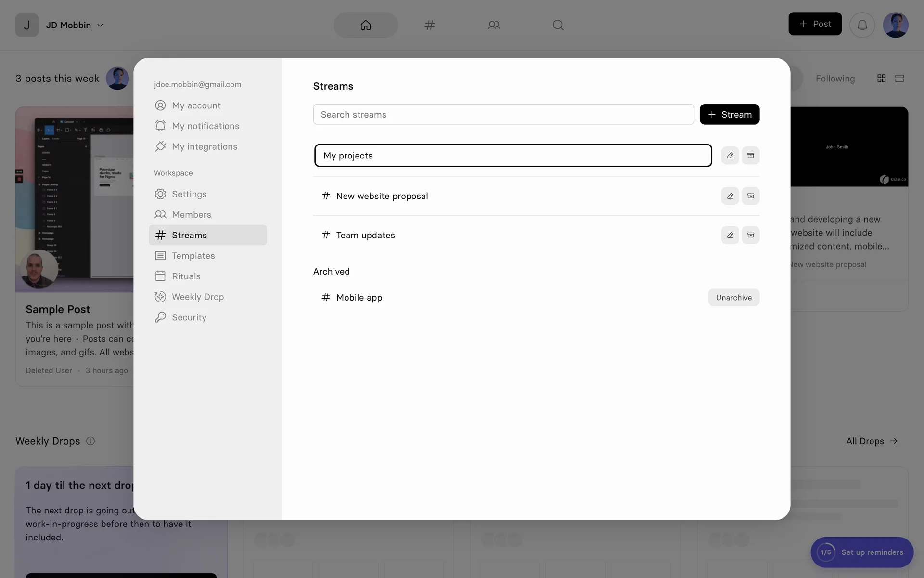Open the streams hashtag tab in the top navigation
924x578 pixels.
point(430,25)
